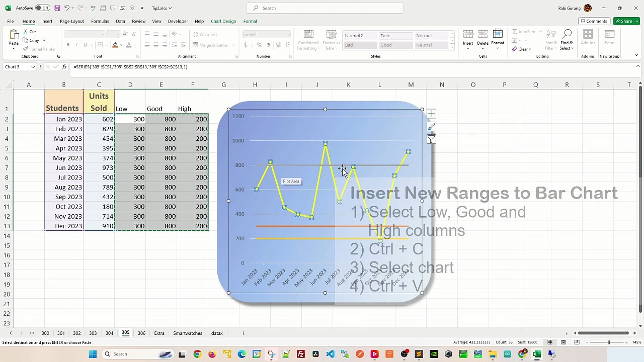Click the Share button
This screenshot has height=362, width=644.
coord(623,21)
